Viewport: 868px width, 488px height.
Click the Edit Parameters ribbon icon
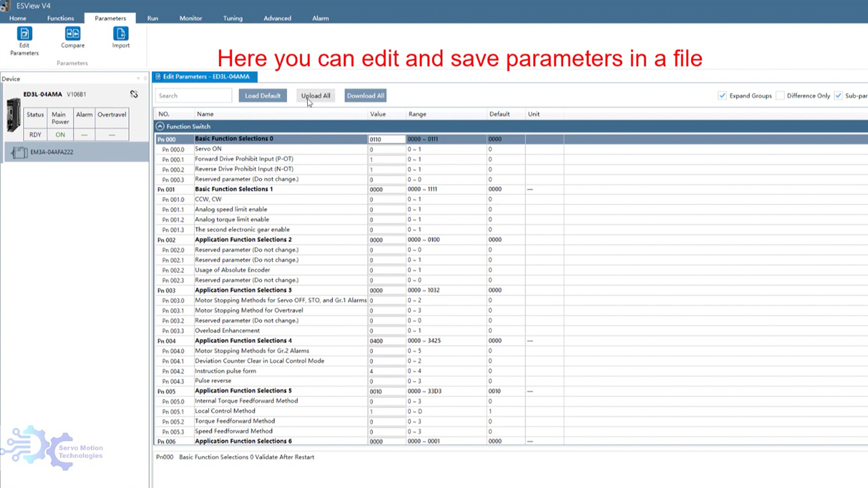tap(24, 34)
